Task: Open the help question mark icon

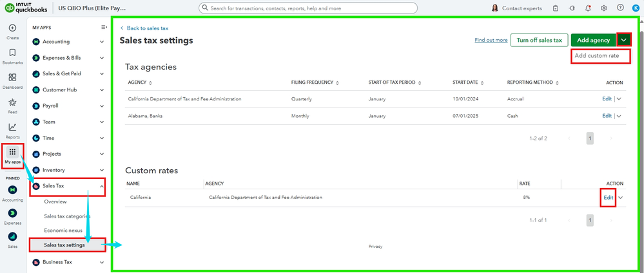Action: (x=620, y=8)
